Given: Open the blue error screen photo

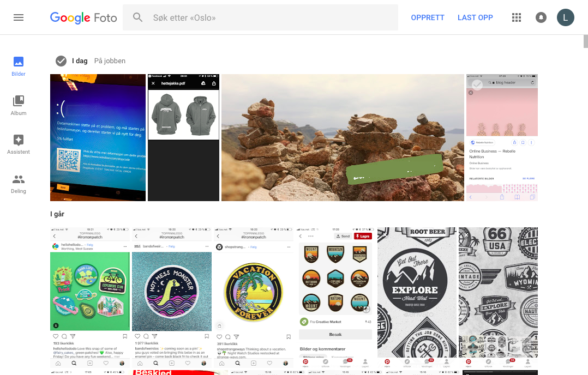Looking at the screenshot, I should point(98,138).
